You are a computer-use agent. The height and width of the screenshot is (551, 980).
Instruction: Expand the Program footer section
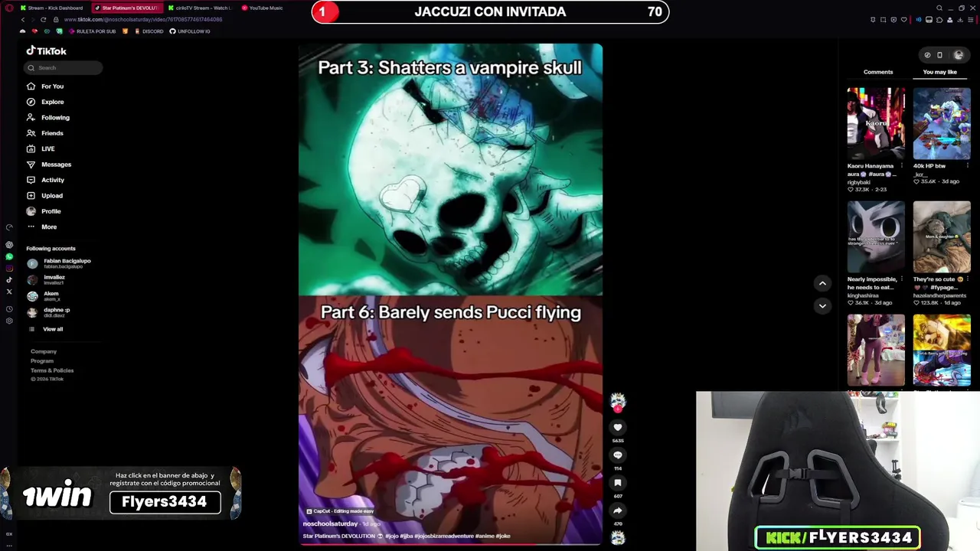click(x=42, y=360)
